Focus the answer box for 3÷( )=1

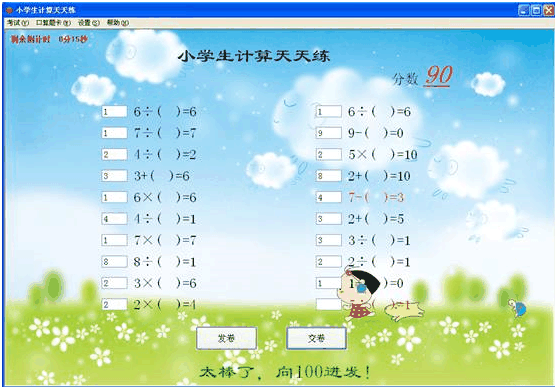click(x=329, y=240)
